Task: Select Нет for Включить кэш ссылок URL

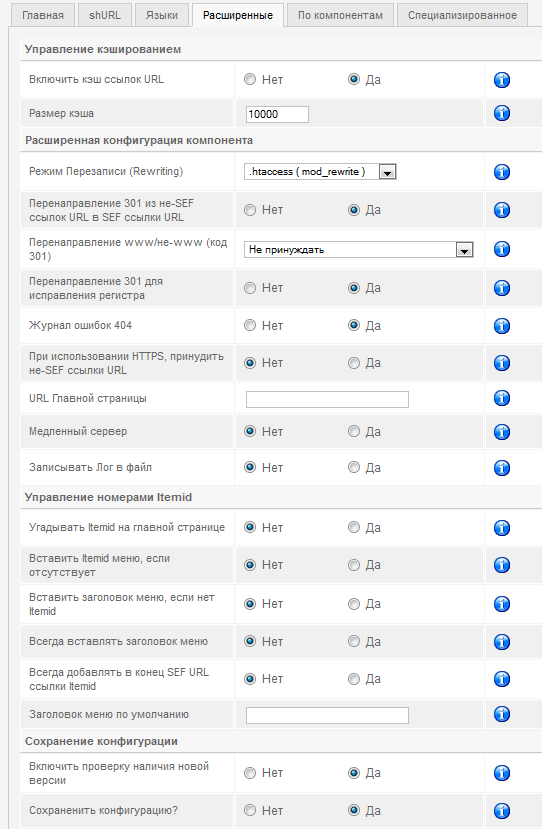Action: click(x=250, y=79)
